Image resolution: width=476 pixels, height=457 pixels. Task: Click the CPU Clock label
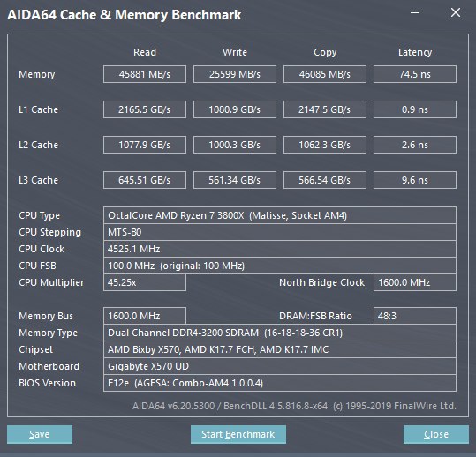point(42,249)
